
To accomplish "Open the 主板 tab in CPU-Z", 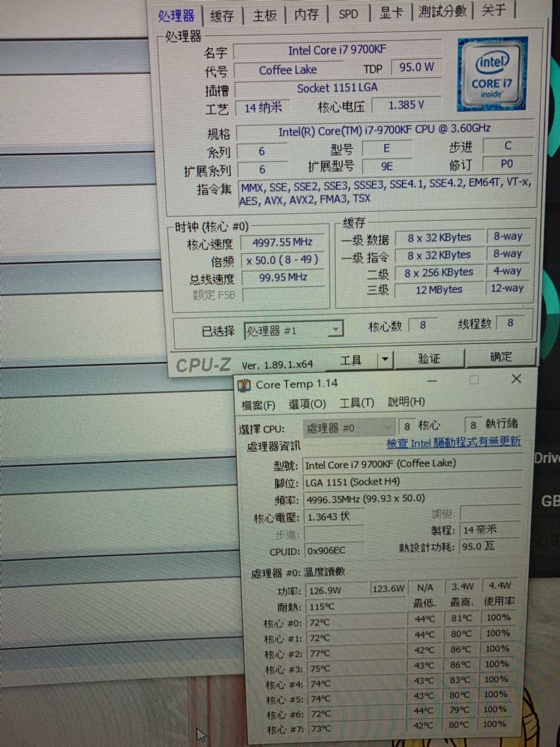I will pos(264,16).
